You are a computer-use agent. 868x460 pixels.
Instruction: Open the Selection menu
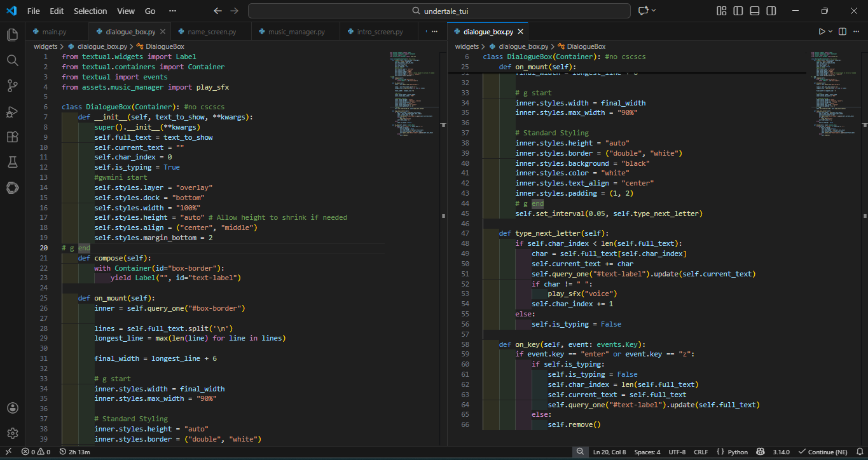click(x=90, y=11)
